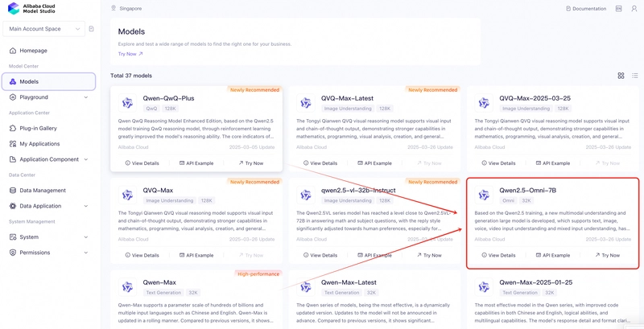Expand the Permissions menu chevron
644x329 pixels.
86,253
